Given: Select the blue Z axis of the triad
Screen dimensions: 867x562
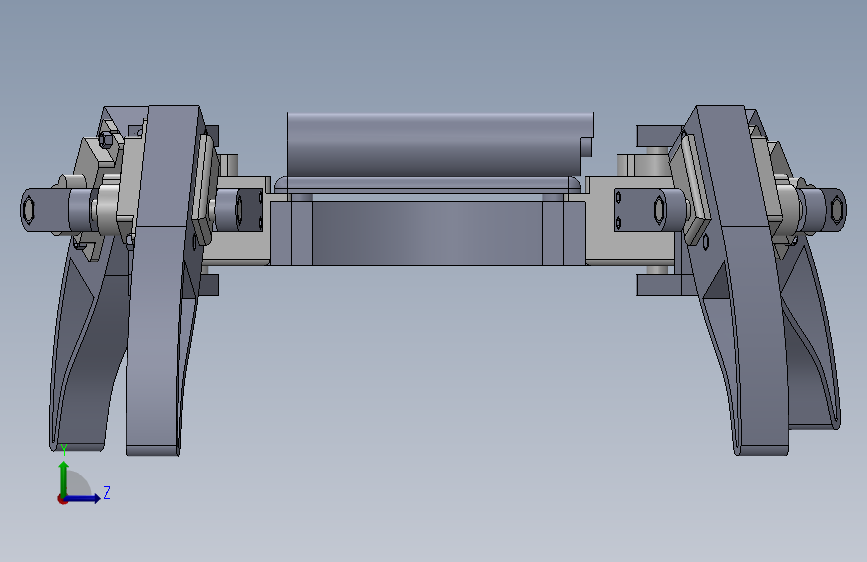Looking at the screenshot, I should 83,498.
